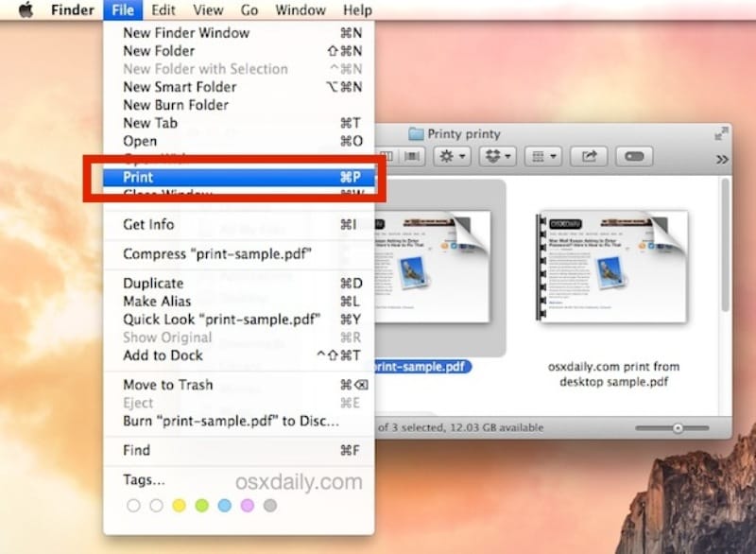Apply the green tag color
The width and height of the screenshot is (756, 554).
point(201,505)
